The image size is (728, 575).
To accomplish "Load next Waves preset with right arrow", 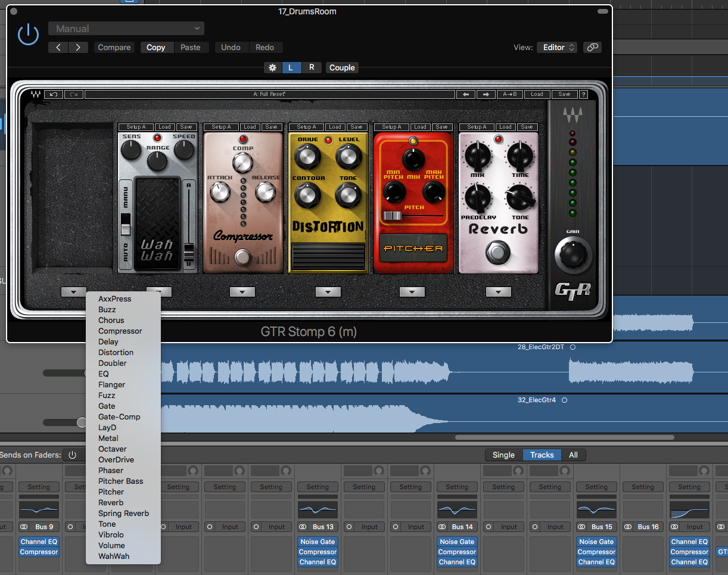I will click(x=486, y=94).
